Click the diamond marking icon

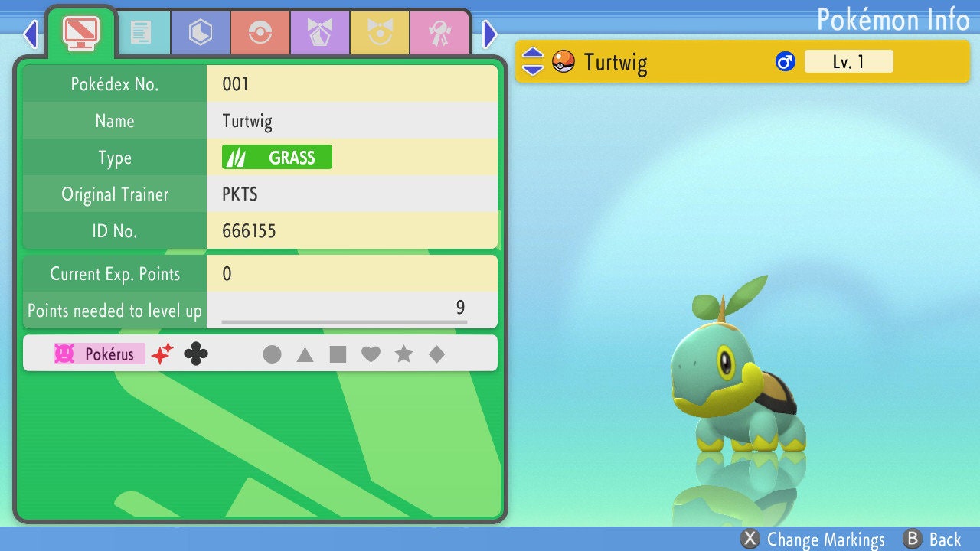click(436, 354)
